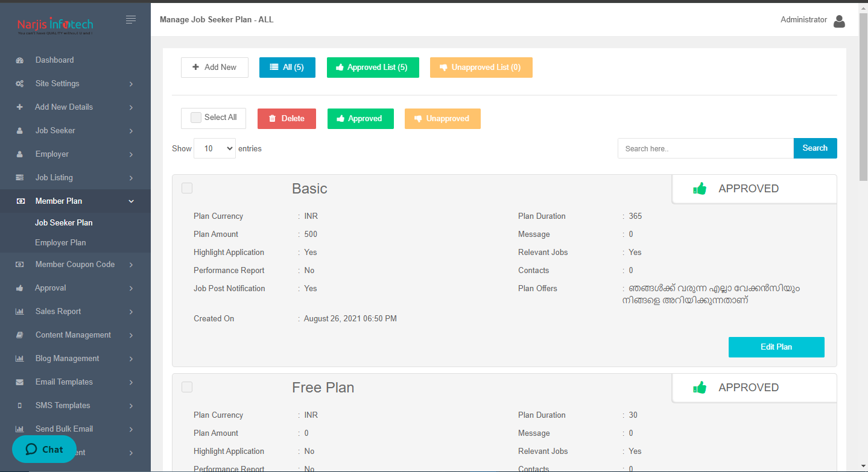This screenshot has height=472, width=868.
Task: Show the All (5) list tab
Action: [287, 68]
